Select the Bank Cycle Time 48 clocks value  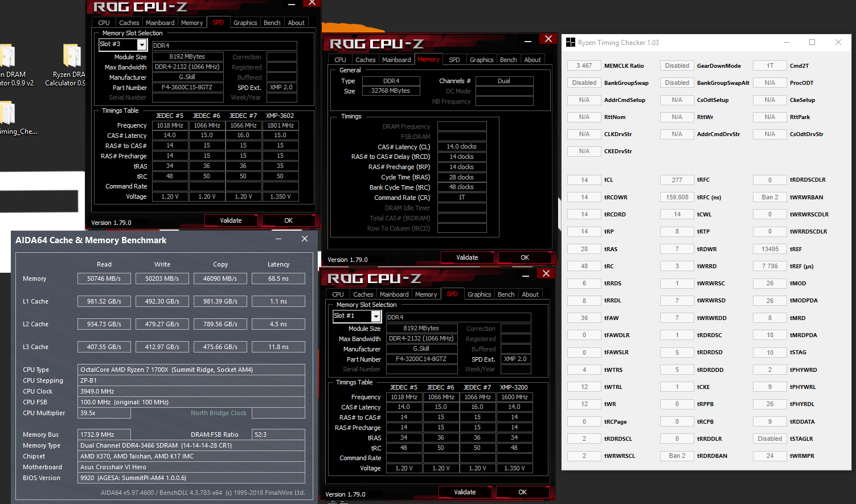click(461, 187)
